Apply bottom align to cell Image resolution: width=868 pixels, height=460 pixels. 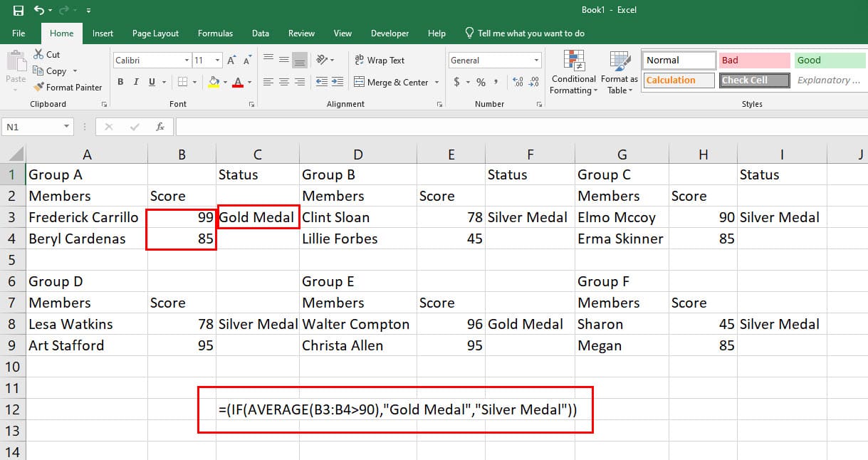point(300,60)
